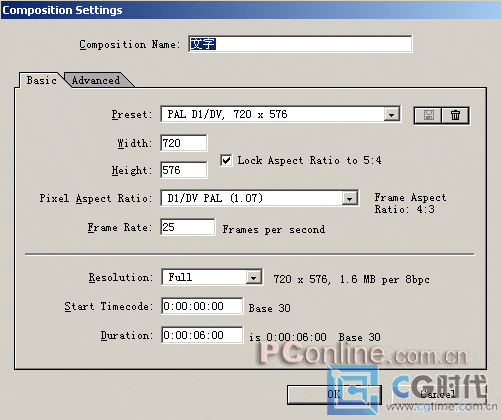Image resolution: width=502 pixels, height=420 pixels.
Task: Click the Start Timecode input field
Action: click(x=202, y=306)
